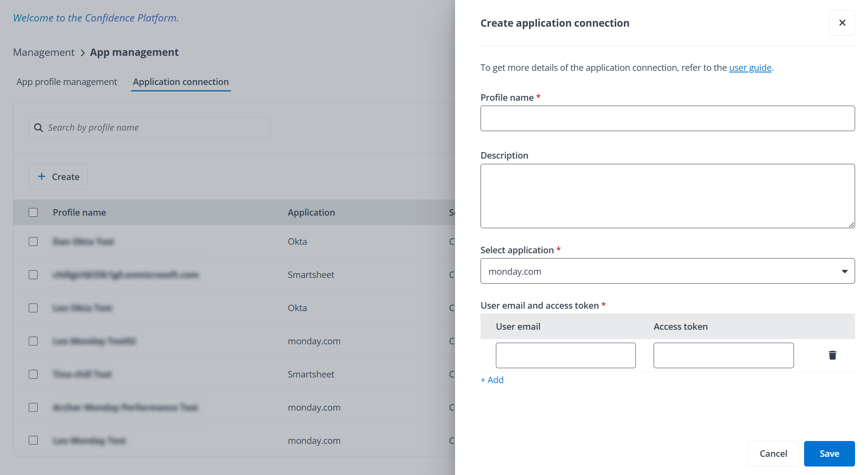868x475 pixels.
Task: Switch to the App profile management tab
Action: 66,82
